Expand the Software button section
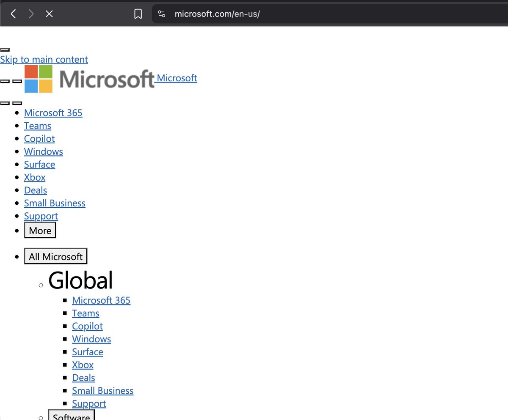 [x=71, y=415]
